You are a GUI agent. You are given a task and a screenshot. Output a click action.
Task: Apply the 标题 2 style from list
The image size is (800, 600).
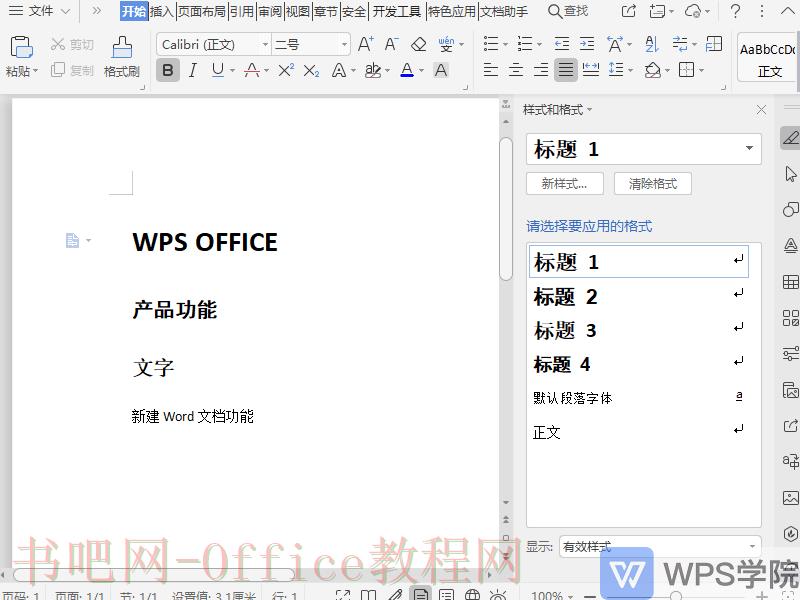(x=638, y=296)
